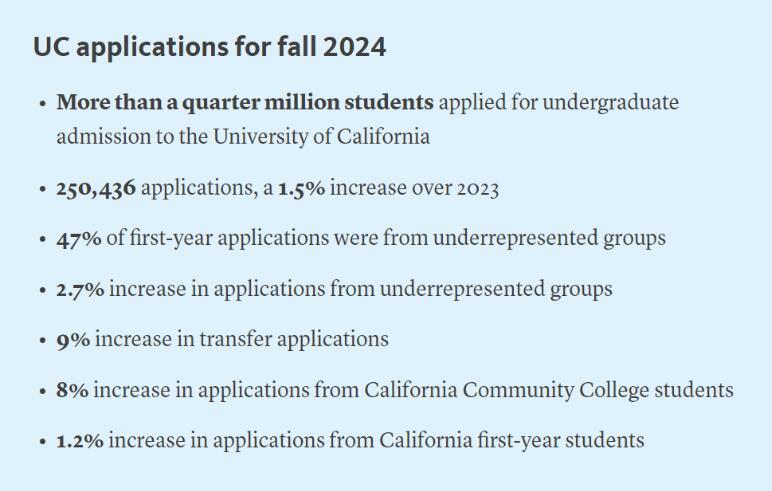Click the words California first-year students
Image resolution: width=772 pixels, height=491 pixels.
pyautogui.click(x=512, y=441)
